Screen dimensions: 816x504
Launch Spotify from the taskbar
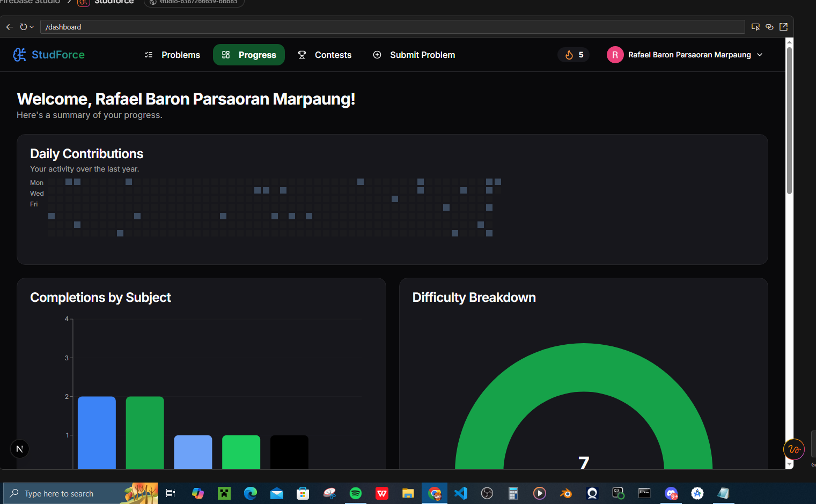coord(355,493)
